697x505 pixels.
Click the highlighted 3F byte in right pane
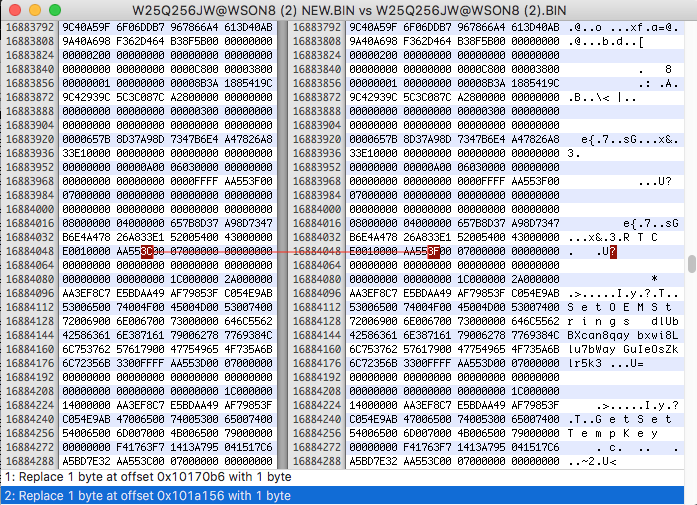coord(434,251)
